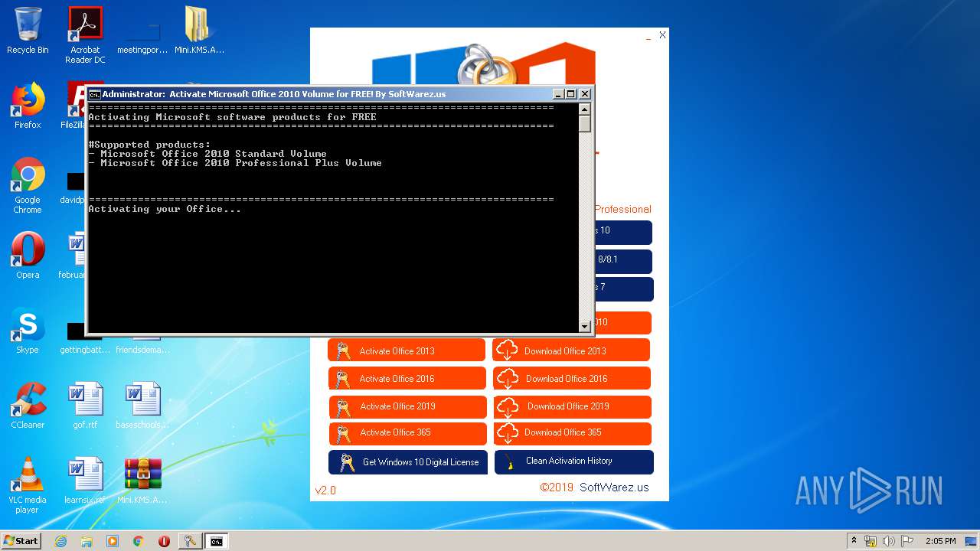Image resolution: width=980 pixels, height=551 pixels.
Task: Open gof.rtf document icon
Action: click(85, 406)
